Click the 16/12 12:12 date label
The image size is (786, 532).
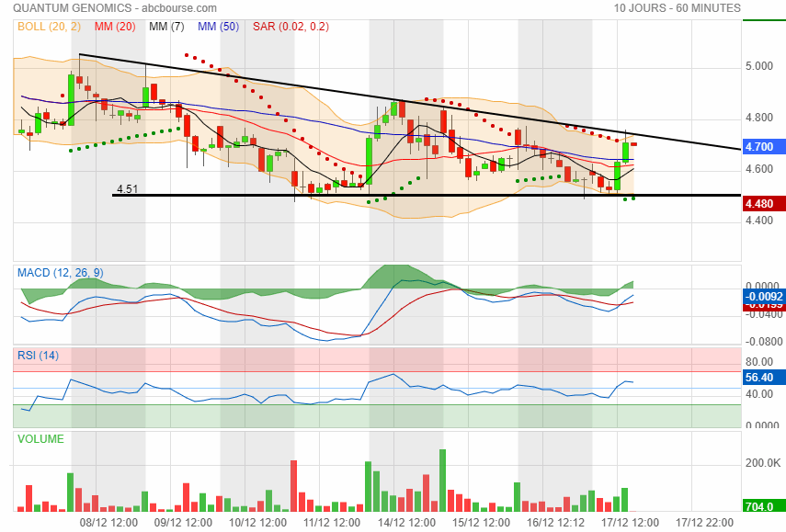pos(555,523)
